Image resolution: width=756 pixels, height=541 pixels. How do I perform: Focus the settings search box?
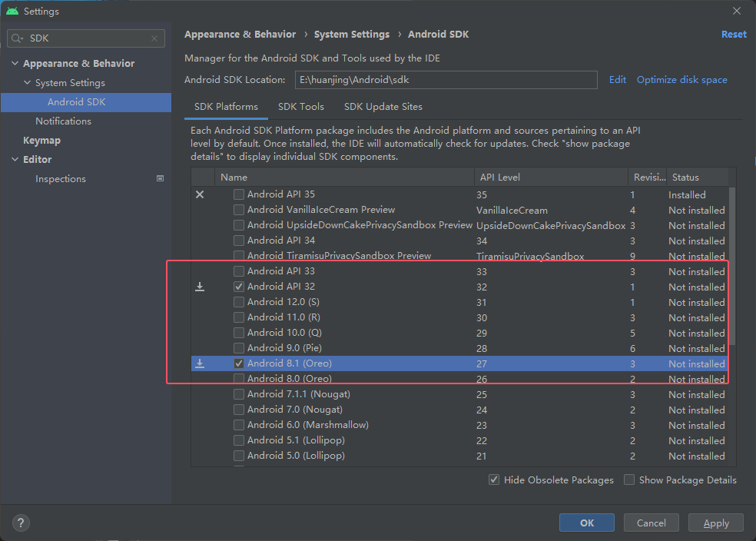tap(86, 38)
